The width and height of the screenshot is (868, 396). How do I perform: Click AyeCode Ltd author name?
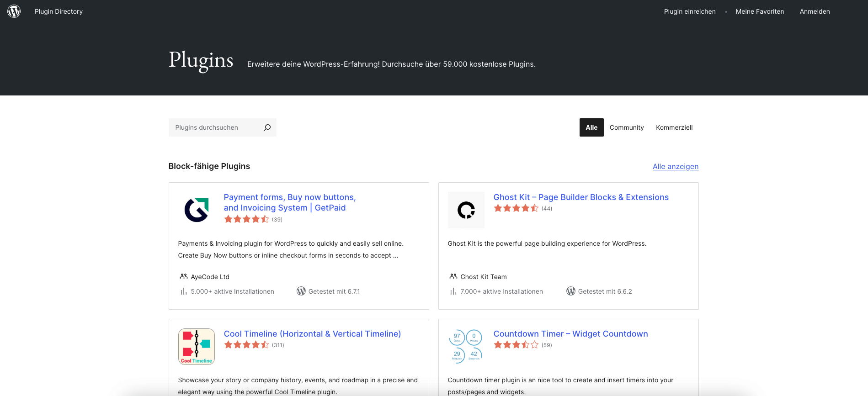pyautogui.click(x=210, y=277)
